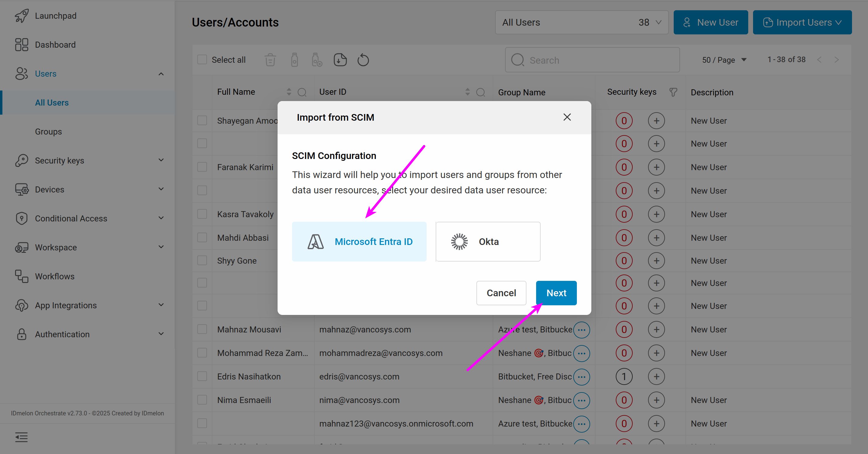Open the 50 / Page dropdown
This screenshot has width=868, height=454.
click(724, 60)
